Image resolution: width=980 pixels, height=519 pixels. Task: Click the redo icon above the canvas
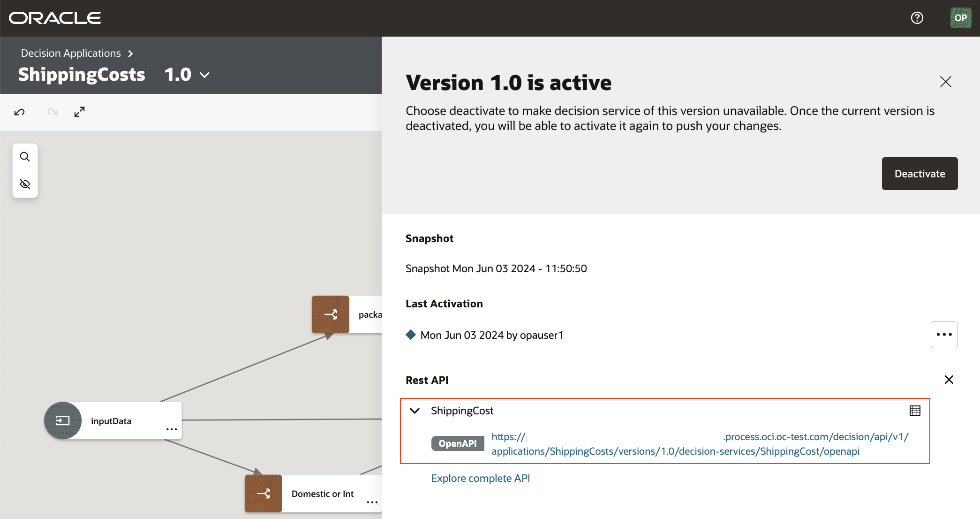[x=52, y=112]
